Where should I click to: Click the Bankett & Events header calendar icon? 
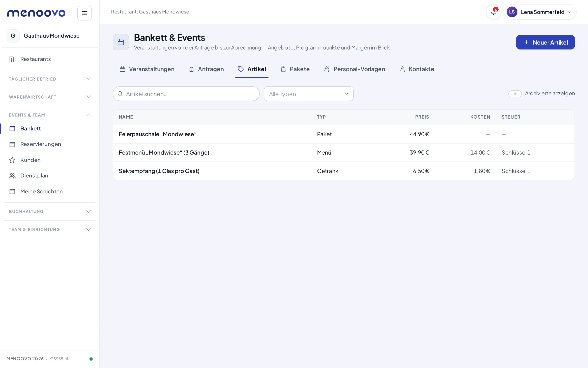pos(121,42)
